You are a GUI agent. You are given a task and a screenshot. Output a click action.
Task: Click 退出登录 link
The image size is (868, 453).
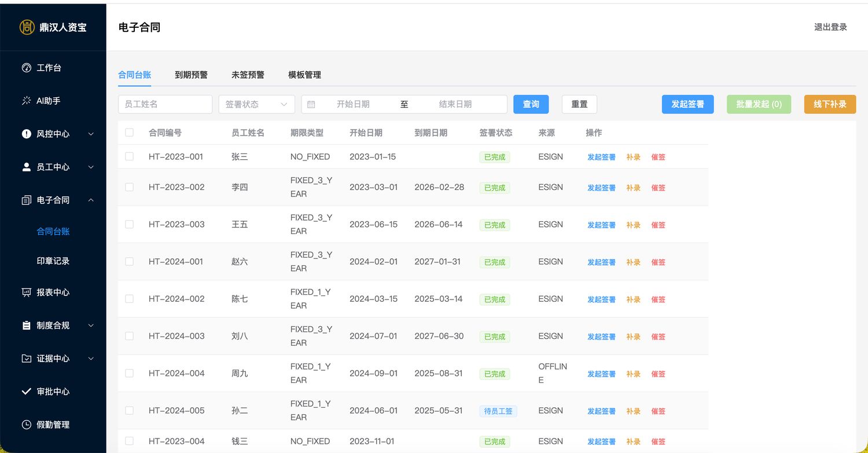point(830,27)
